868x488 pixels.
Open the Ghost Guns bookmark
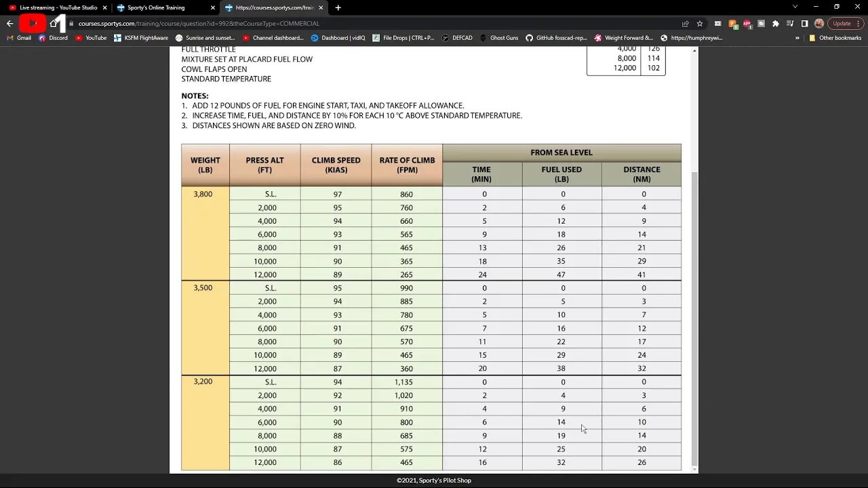(x=498, y=38)
